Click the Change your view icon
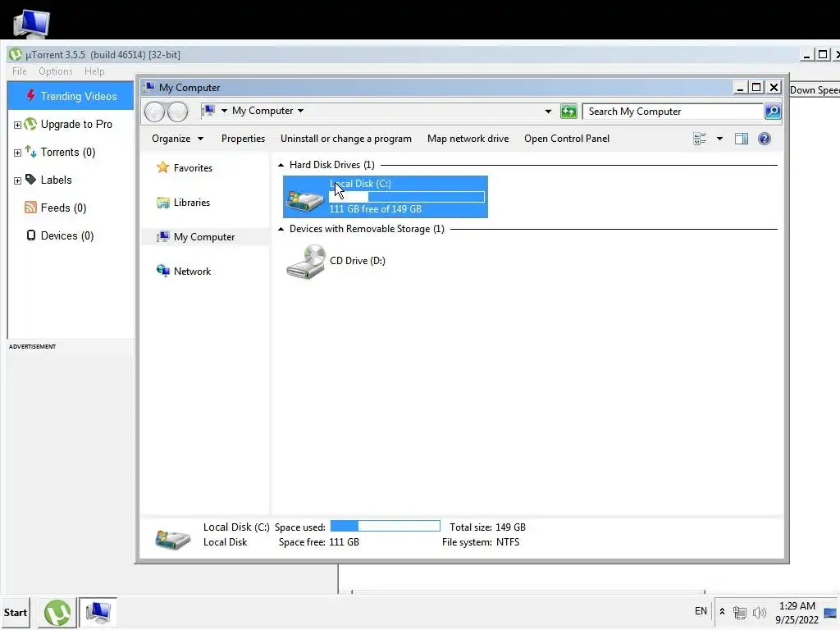The image size is (840, 630). [700, 139]
